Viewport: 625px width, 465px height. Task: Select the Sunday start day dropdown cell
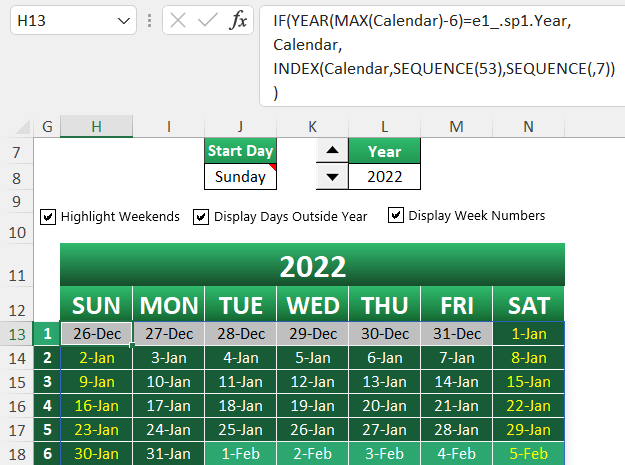click(x=240, y=177)
